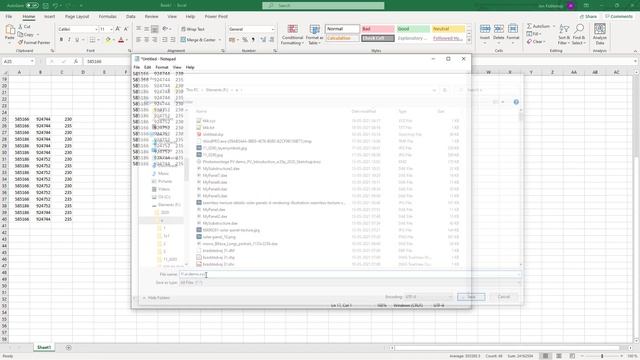Click the Excel Search box in title bar
This screenshot has height=360, width=640.
click(x=323, y=6)
